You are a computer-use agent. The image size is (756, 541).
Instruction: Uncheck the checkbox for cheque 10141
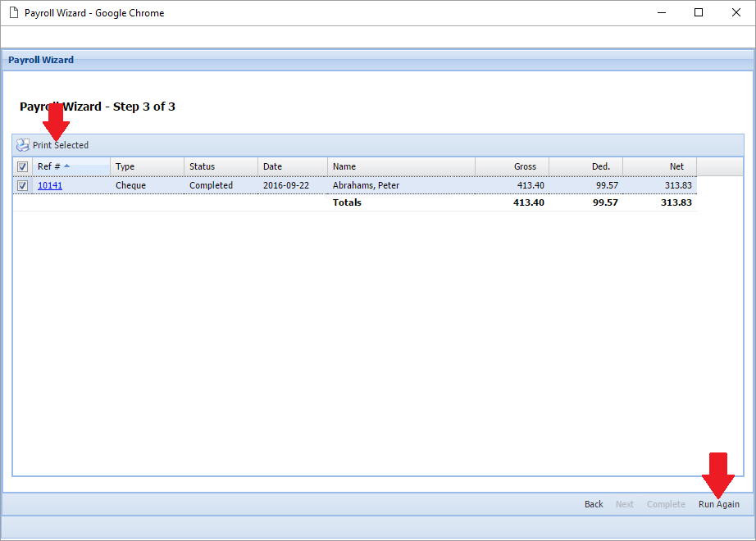coord(22,185)
